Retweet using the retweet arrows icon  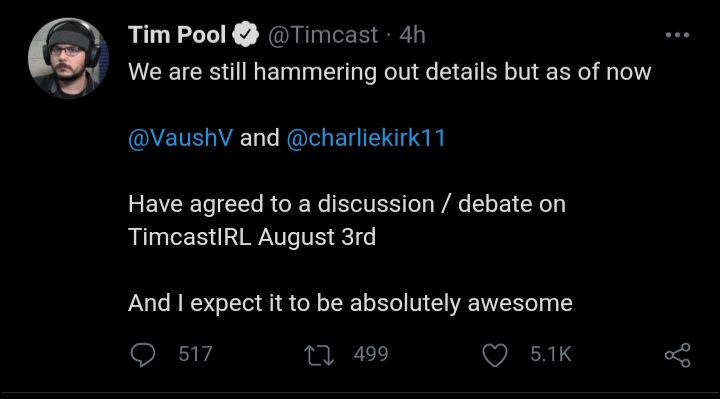coord(319,355)
